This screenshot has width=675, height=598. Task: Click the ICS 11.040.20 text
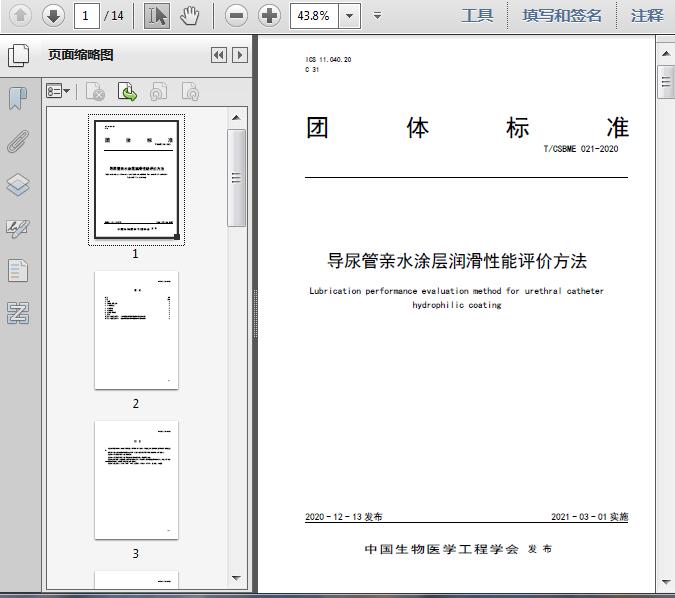[x=328, y=60]
